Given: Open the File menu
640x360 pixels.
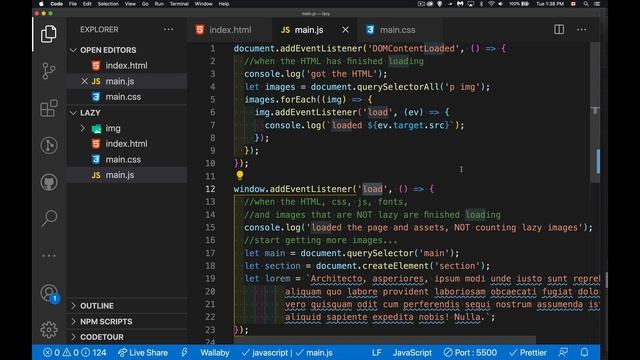Looking at the screenshot, I should tap(73, 4).
